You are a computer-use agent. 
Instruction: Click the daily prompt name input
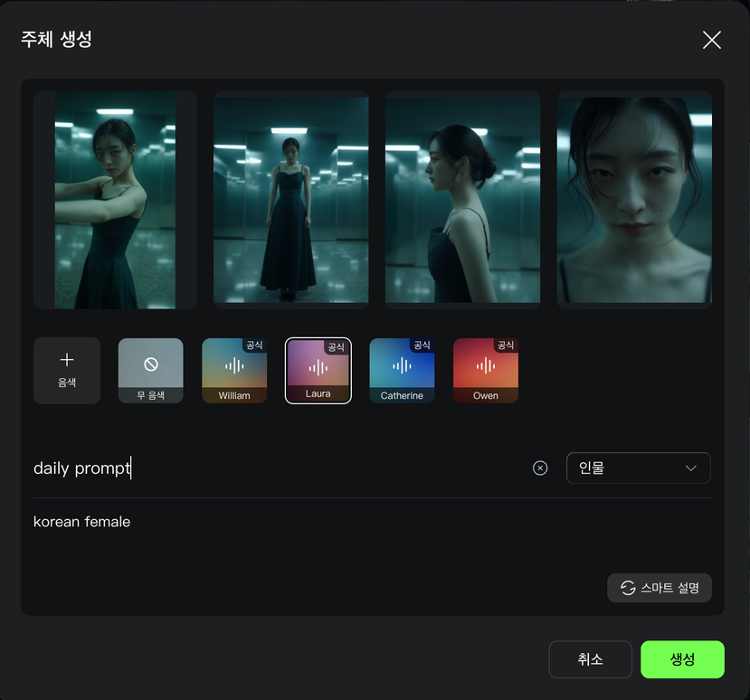click(x=271, y=468)
